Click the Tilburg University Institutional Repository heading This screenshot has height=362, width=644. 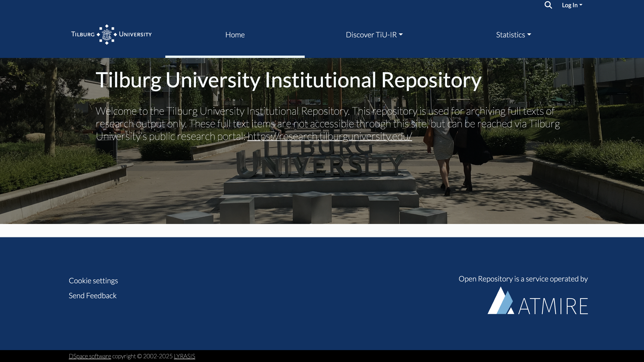[x=288, y=80]
